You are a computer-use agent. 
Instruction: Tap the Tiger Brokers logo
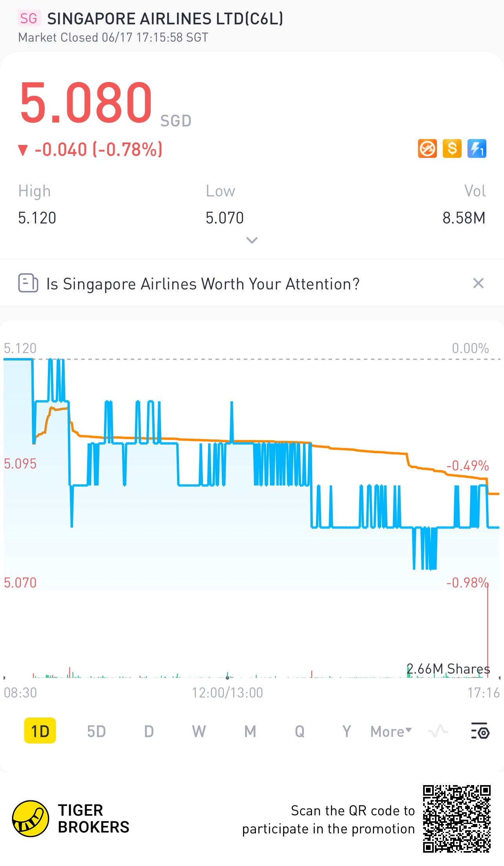click(31, 818)
